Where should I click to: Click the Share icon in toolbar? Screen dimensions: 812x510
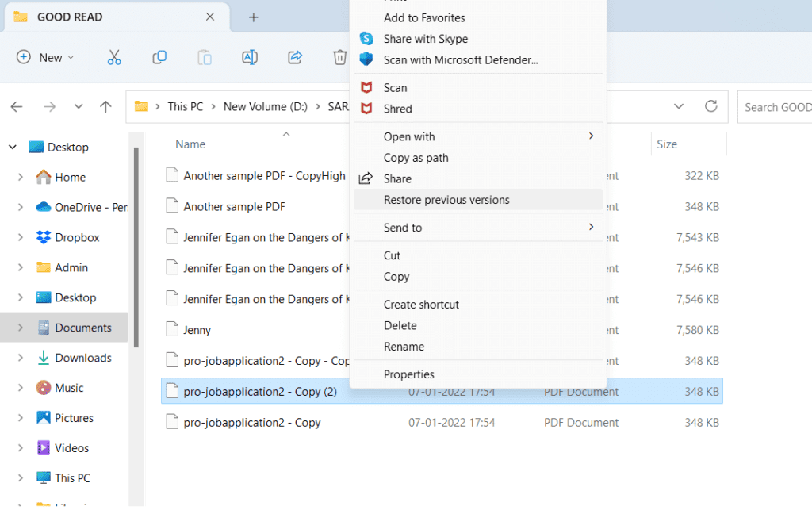tap(295, 57)
